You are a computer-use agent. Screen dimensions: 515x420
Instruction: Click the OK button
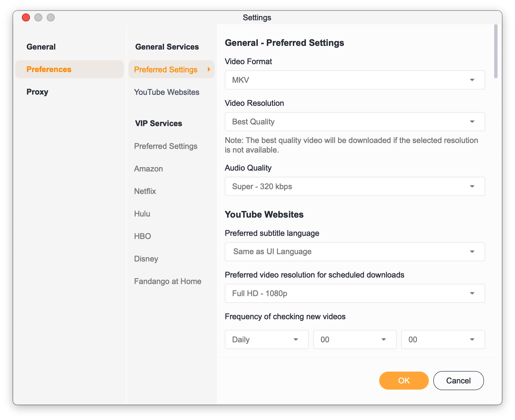[x=404, y=381]
